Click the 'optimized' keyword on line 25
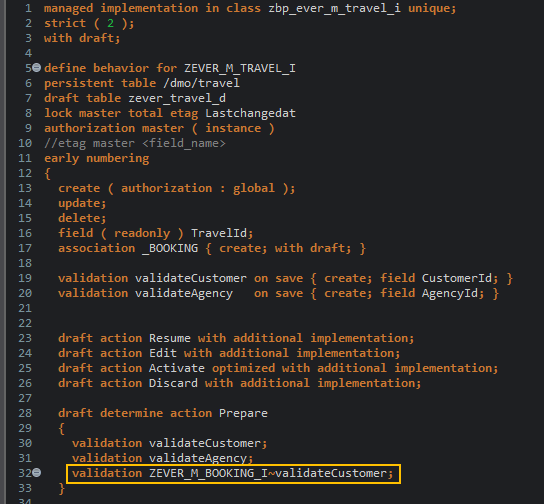The height and width of the screenshot is (504, 544). 244,368
